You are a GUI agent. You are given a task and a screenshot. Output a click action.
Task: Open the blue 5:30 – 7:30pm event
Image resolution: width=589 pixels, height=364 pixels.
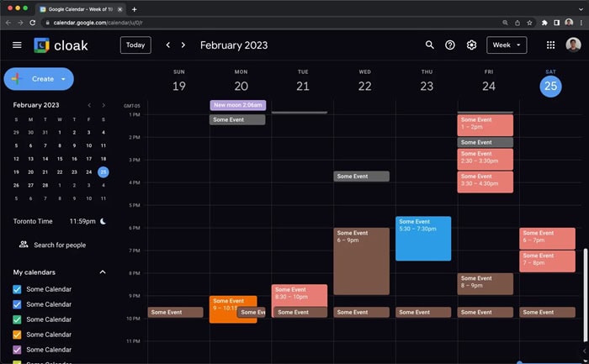423,239
